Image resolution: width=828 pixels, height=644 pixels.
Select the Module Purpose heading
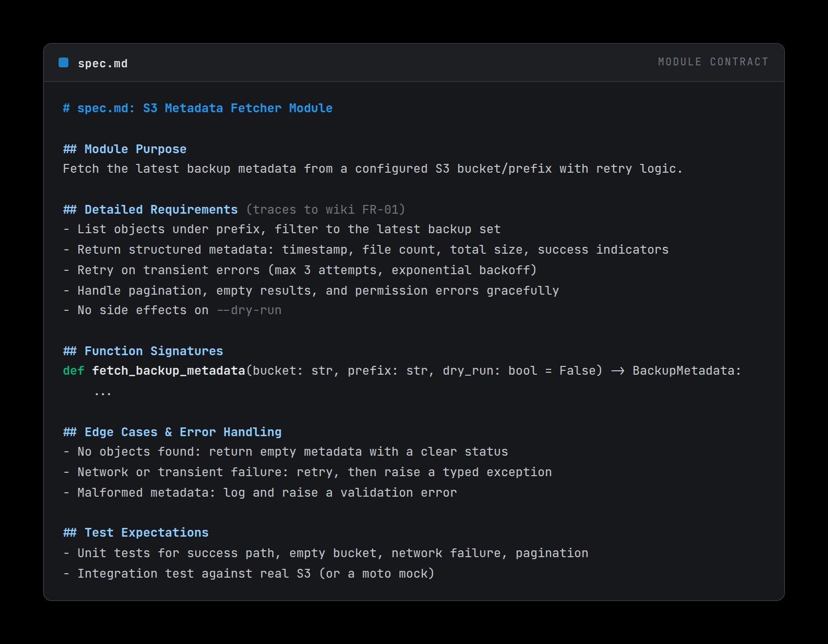coord(124,149)
